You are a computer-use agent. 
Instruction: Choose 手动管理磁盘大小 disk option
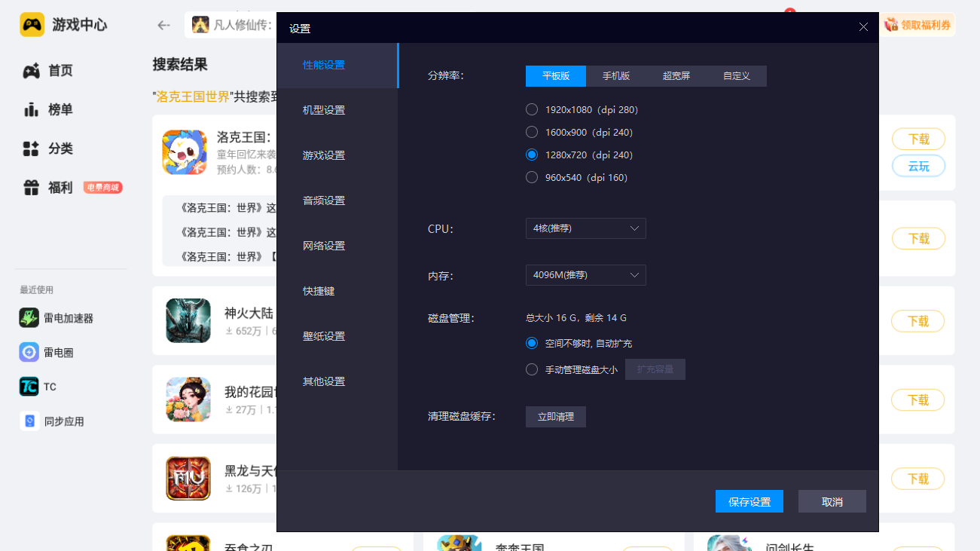(x=532, y=370)
